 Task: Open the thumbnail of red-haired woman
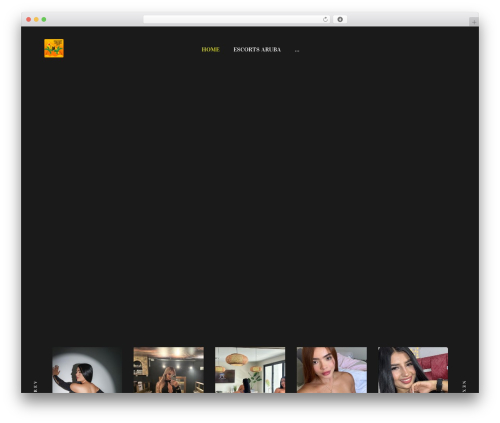[332, 370]
